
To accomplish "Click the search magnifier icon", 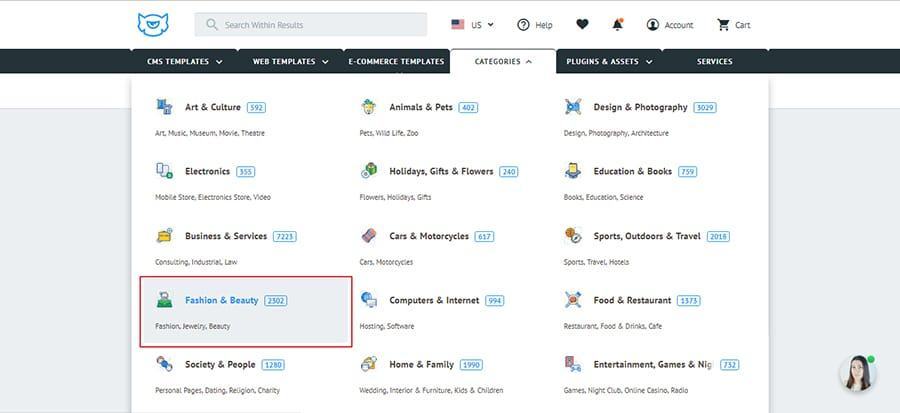I will click(x=212, y=25).
